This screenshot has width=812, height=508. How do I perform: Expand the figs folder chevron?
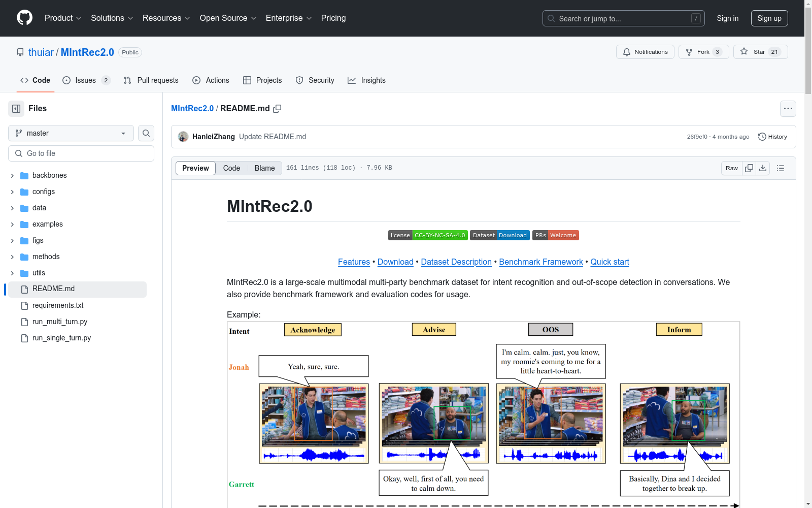click(x=12, y=240)
